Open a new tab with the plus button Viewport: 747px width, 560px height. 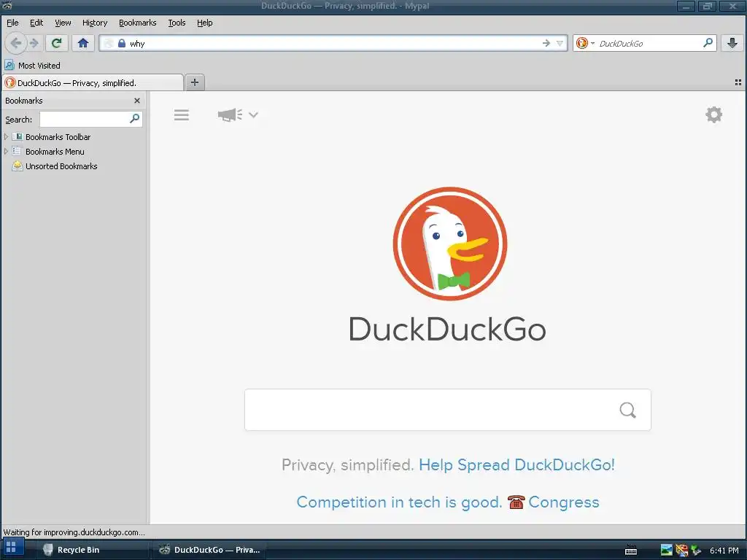[x=194, y=82]
